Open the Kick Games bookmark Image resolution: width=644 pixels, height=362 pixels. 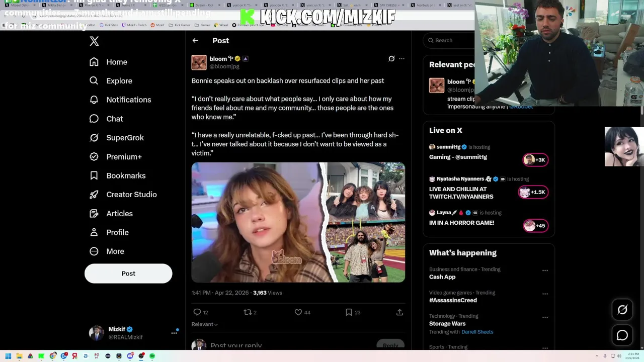coord(179,25)
